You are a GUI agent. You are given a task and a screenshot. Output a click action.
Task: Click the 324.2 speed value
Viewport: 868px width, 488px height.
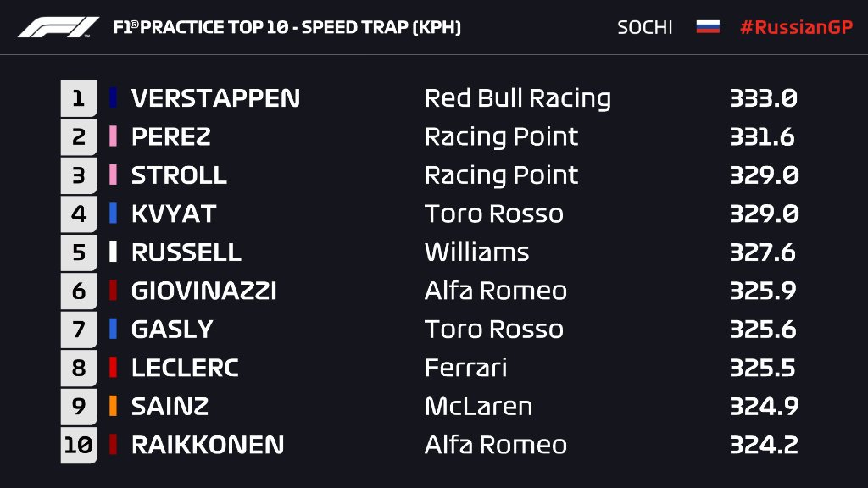click(x=764, y=445)
